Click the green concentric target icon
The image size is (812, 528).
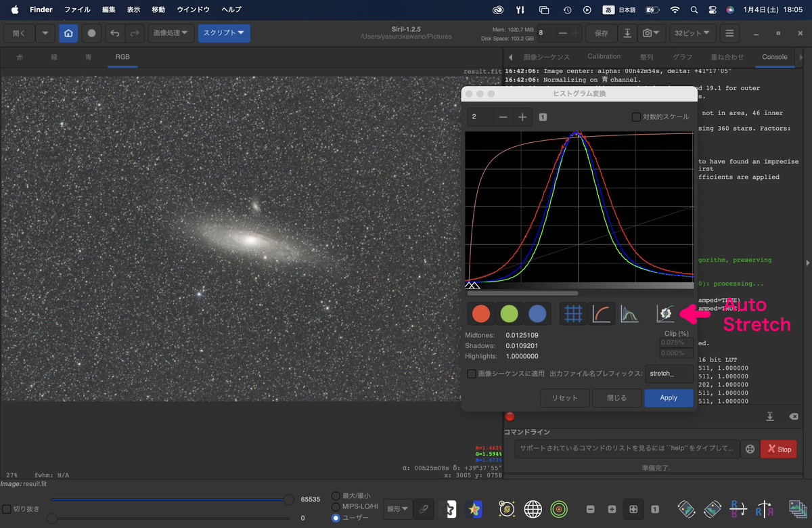pos(559,509)
